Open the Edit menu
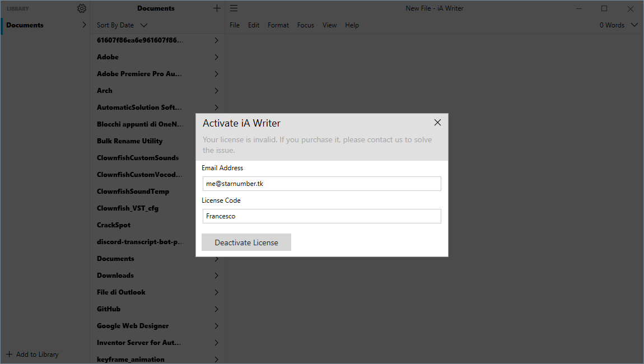The height and width of the screenshot is (364, 644). [254, 25]
